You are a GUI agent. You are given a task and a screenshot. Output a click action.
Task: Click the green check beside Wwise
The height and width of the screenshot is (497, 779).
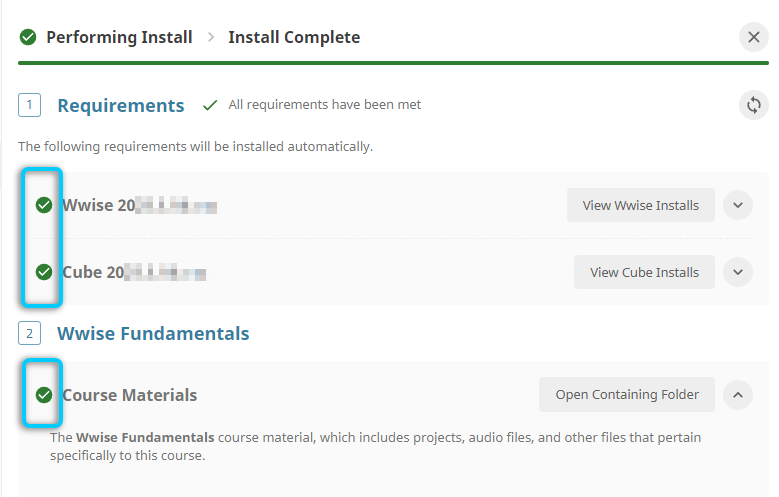(x=43, y=206)
